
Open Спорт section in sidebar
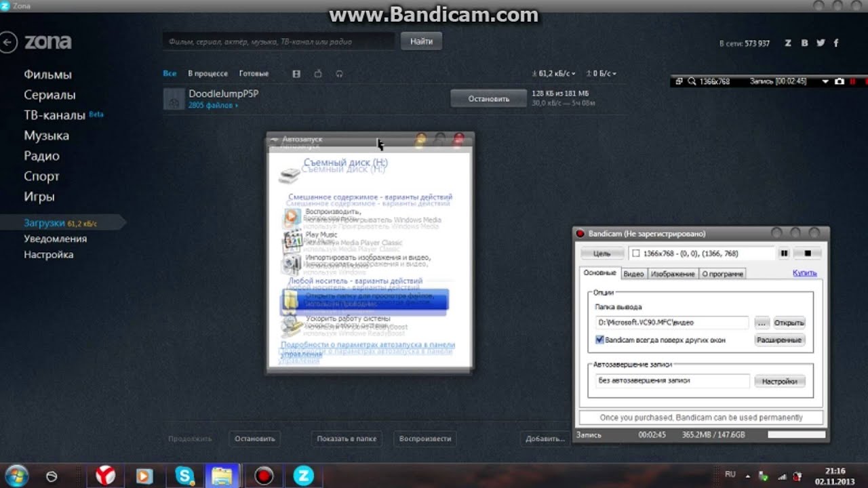(x=41, y=176)
